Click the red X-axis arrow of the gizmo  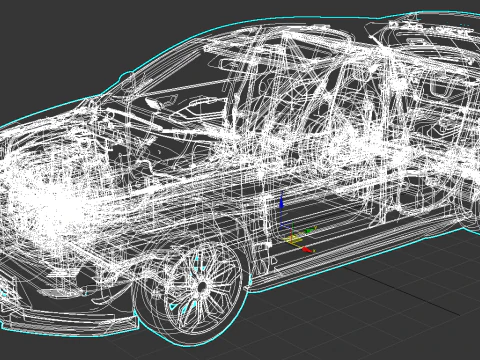pos(307,249)
